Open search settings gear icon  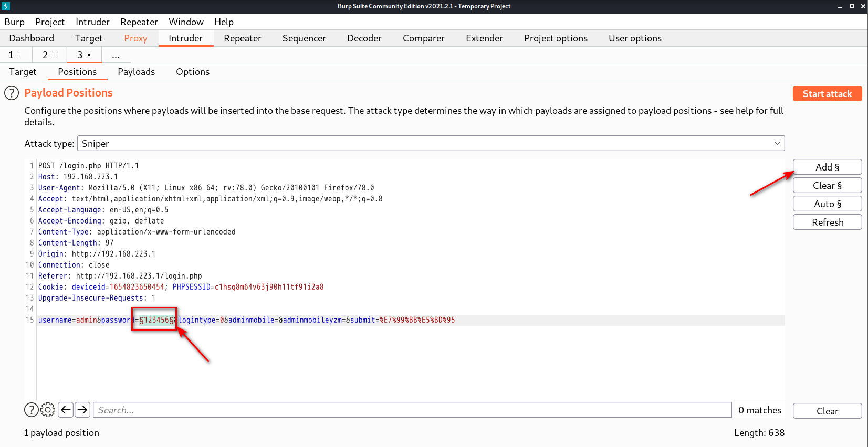tap(48, 410)
